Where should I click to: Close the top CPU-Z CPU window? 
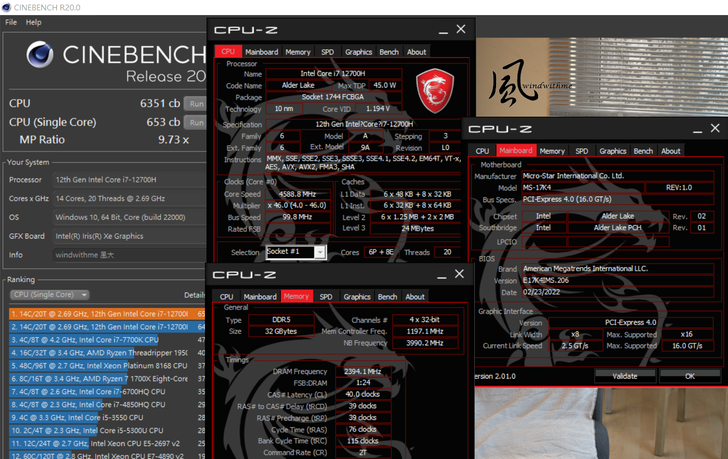point(461,29)
